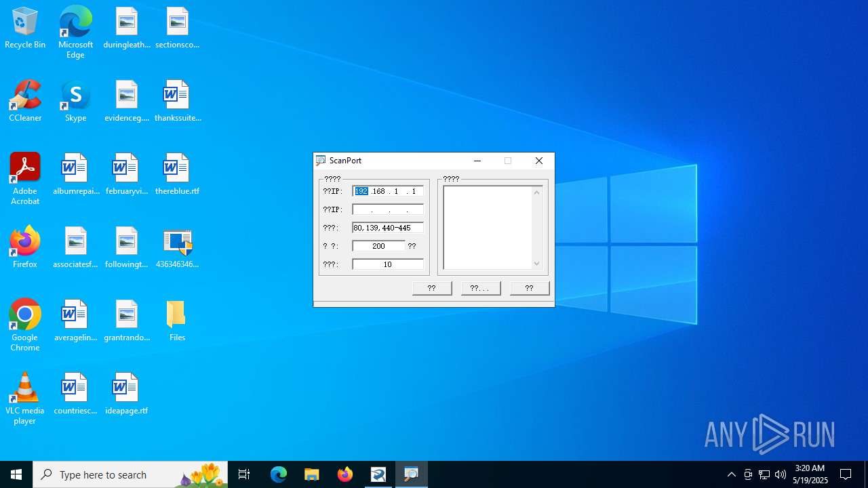This screenshot has height=488, width=868.
Task: Select the followingt image file icon
Action: [x=126, y=248]
